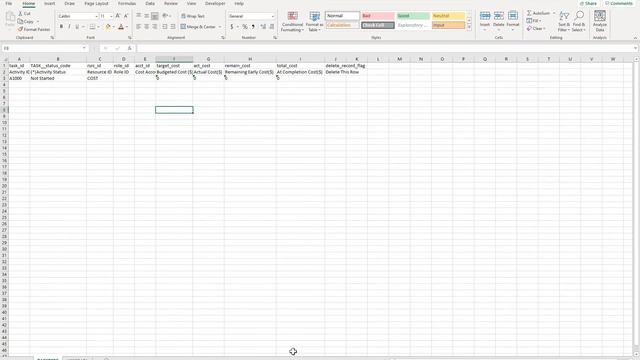Increase decimal places

pos(263,27)
